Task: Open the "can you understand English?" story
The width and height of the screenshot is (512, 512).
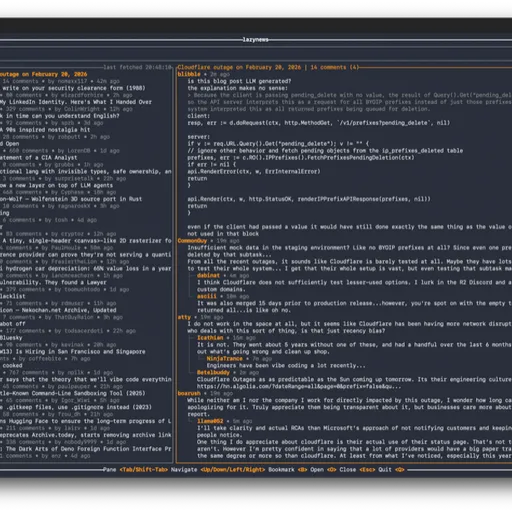Action: 60,116
